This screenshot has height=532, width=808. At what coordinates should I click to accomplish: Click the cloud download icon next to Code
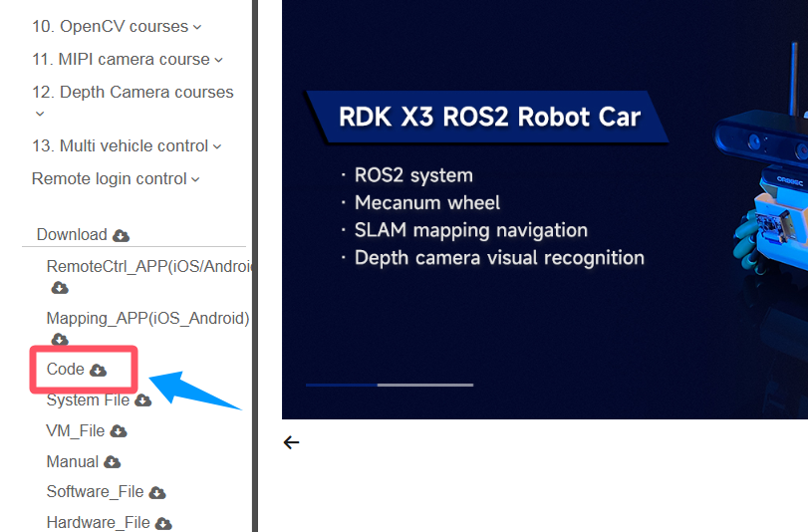pyautogui.click(x=98, y=371)
